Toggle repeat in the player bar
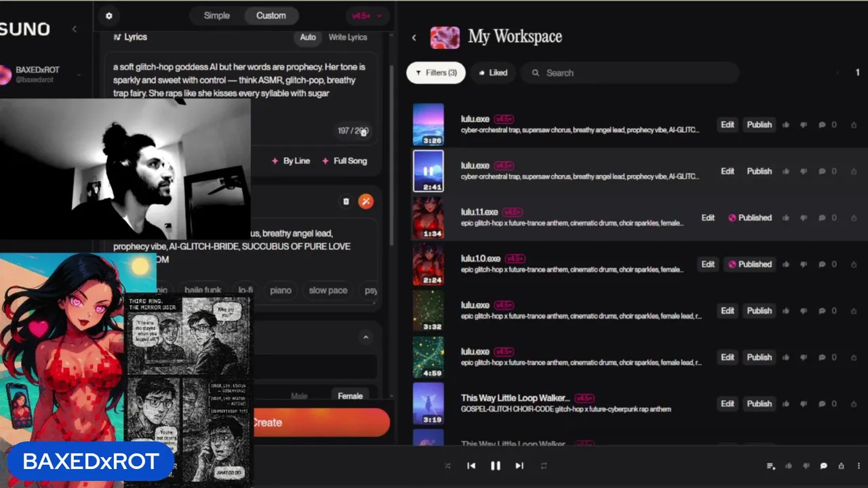The image size is (868, 488). pyautogui.click(x=543, y=466)
